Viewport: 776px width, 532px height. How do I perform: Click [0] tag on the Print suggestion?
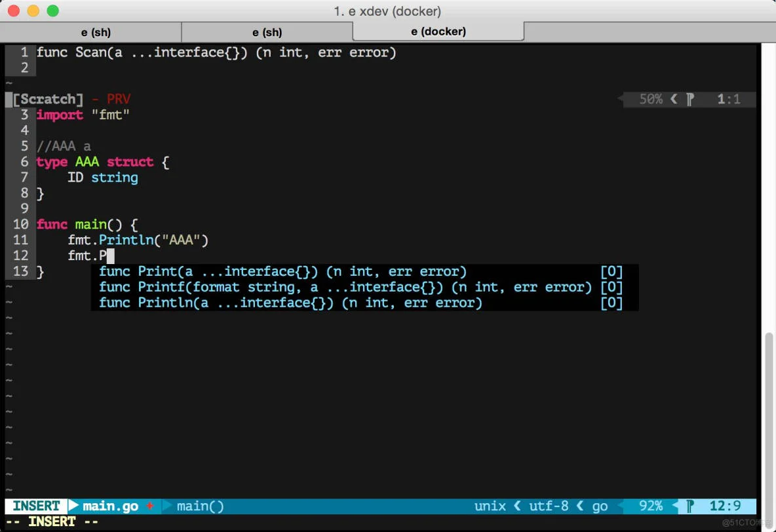pyautogui.click(x=611, y=272)
